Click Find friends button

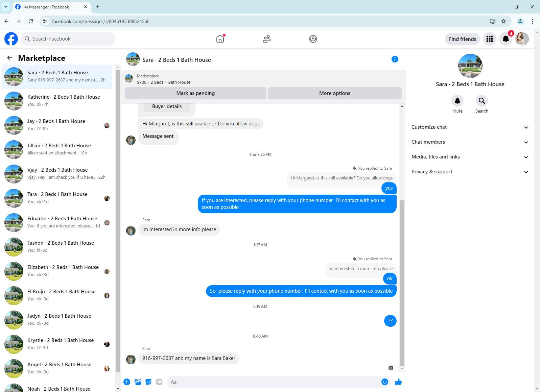[462, 39]
